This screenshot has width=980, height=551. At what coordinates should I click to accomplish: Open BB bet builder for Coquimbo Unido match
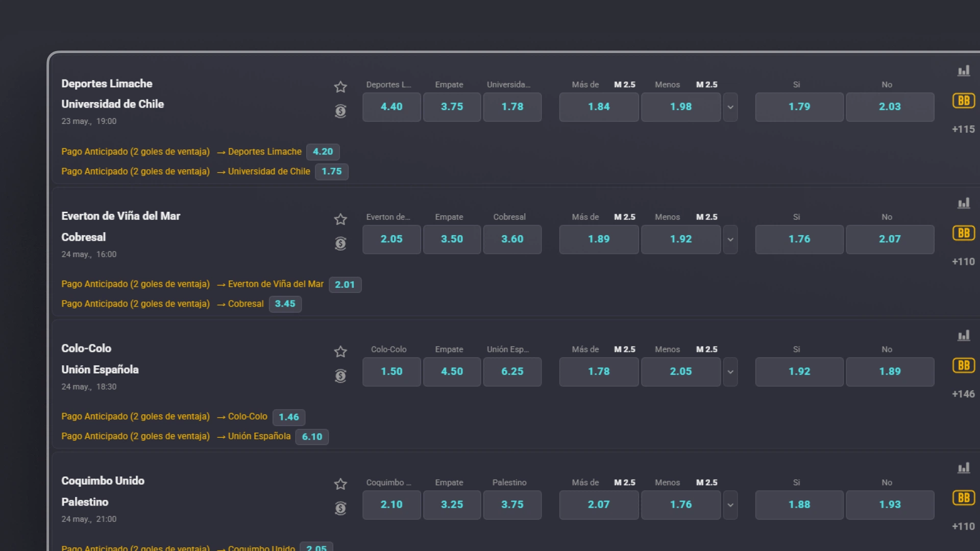click(x=964, y=497)
